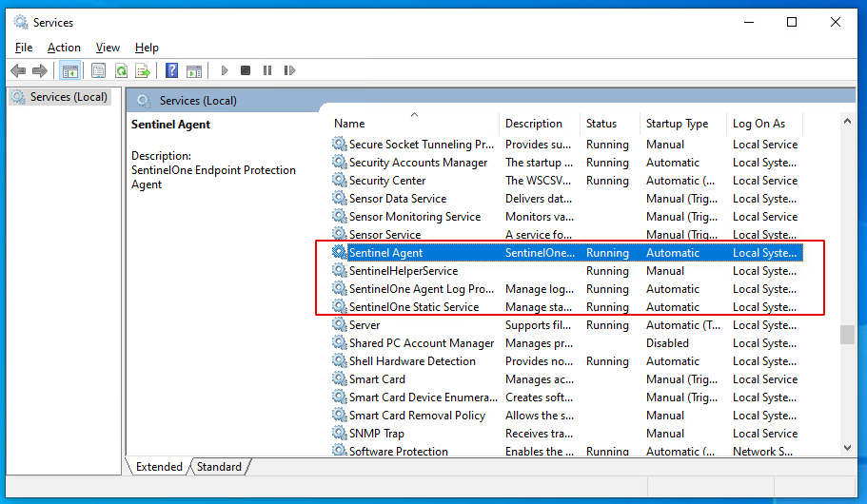Screen dimensions: 867x504
Task: Open the View menu
Action: click(108, 48)
